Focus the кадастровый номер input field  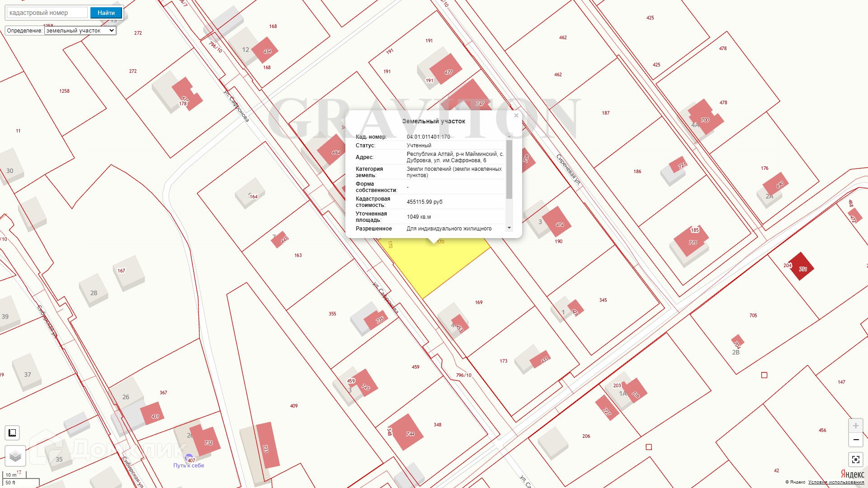47,13
